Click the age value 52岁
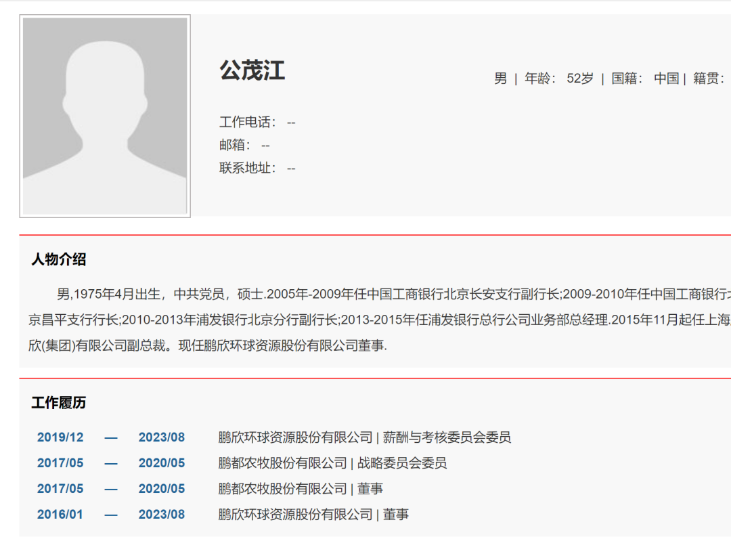 580,79
